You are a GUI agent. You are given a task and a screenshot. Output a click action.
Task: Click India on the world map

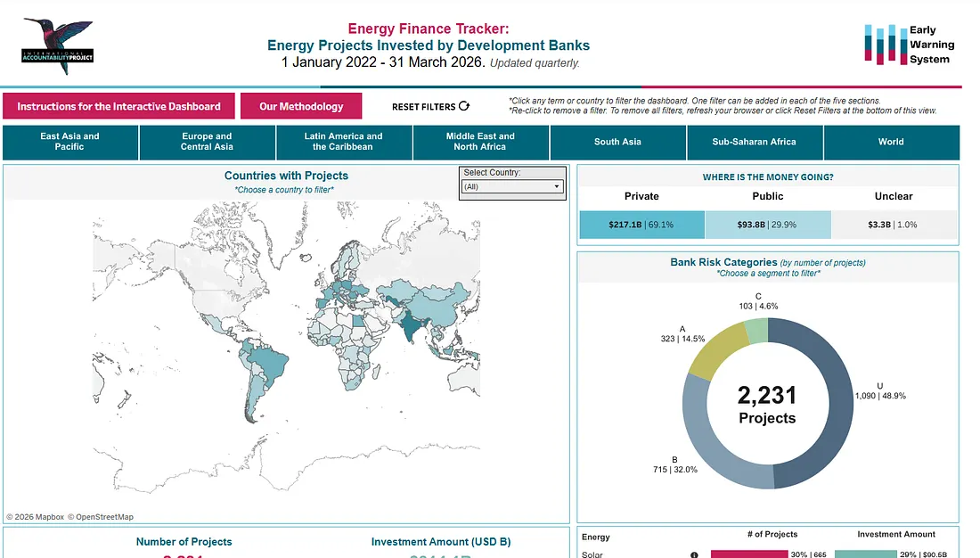(411, 324)
